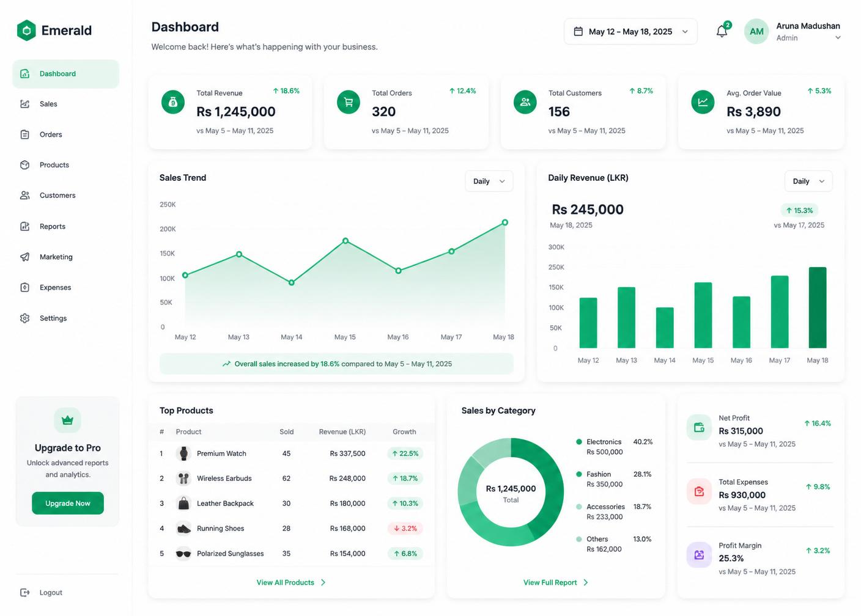Click Electronics legend color dot
The width and height of the screenshot is (861, 616).
(x=578, y=442)
